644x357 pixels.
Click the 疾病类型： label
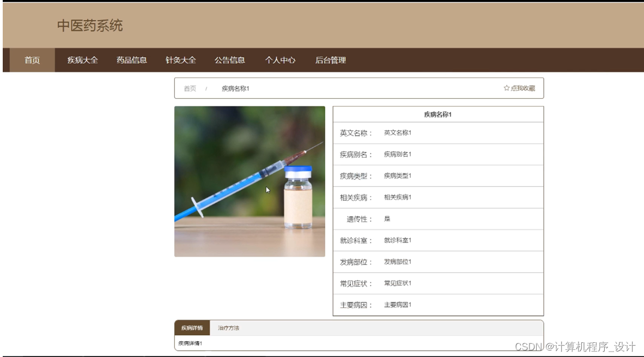click(356, 176)
